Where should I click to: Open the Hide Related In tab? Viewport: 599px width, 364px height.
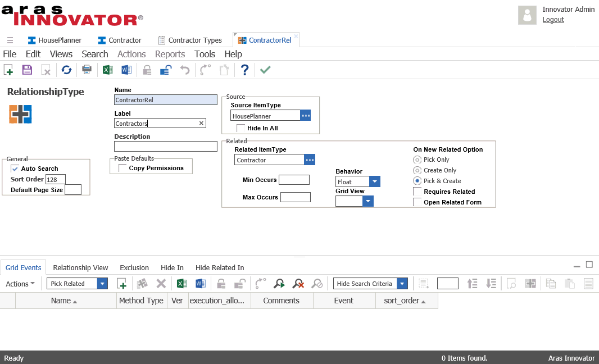[220, 268]
